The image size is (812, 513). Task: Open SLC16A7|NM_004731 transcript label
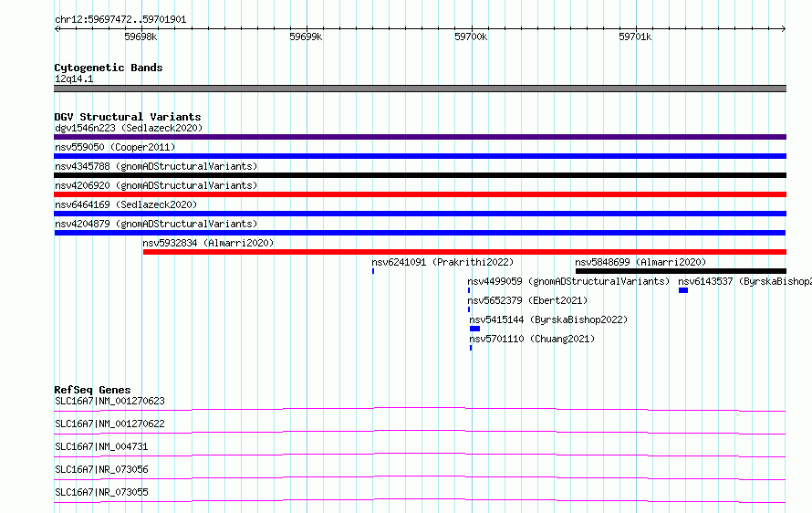[x=101, y=446]
